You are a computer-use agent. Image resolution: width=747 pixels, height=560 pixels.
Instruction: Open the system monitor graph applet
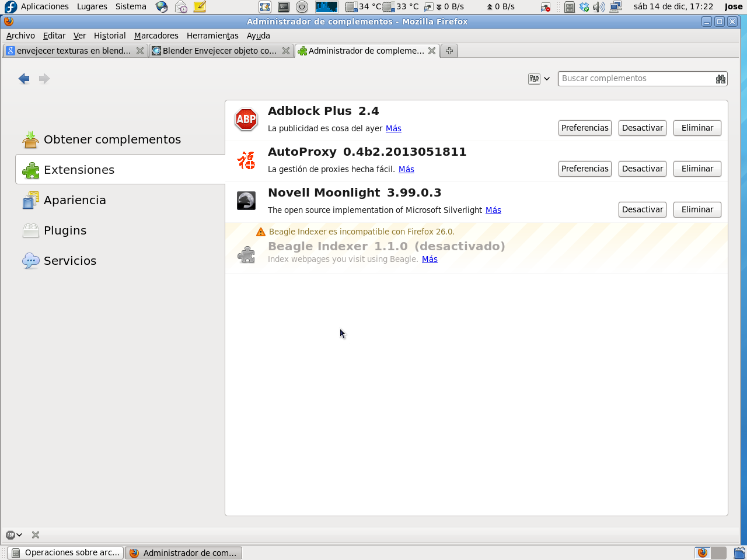point(327,7)
